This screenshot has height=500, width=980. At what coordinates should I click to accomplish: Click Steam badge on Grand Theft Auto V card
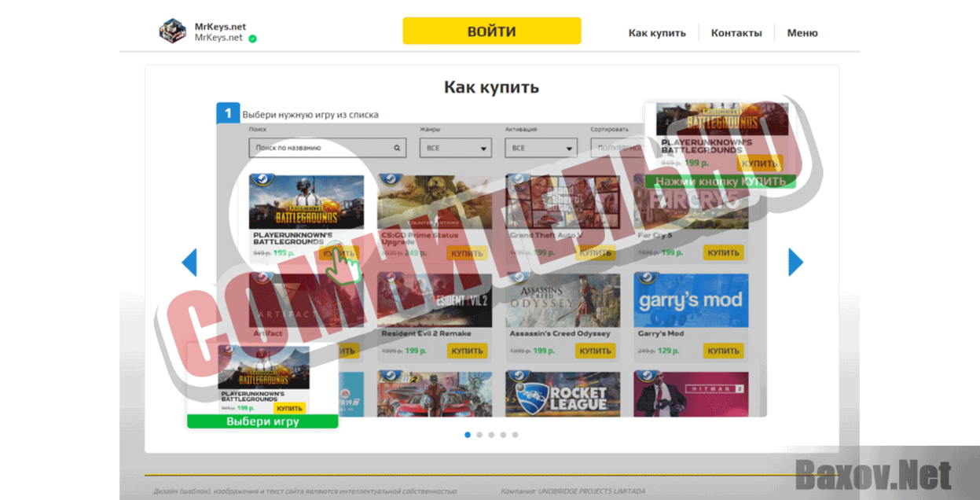click(x=519, y=180)
